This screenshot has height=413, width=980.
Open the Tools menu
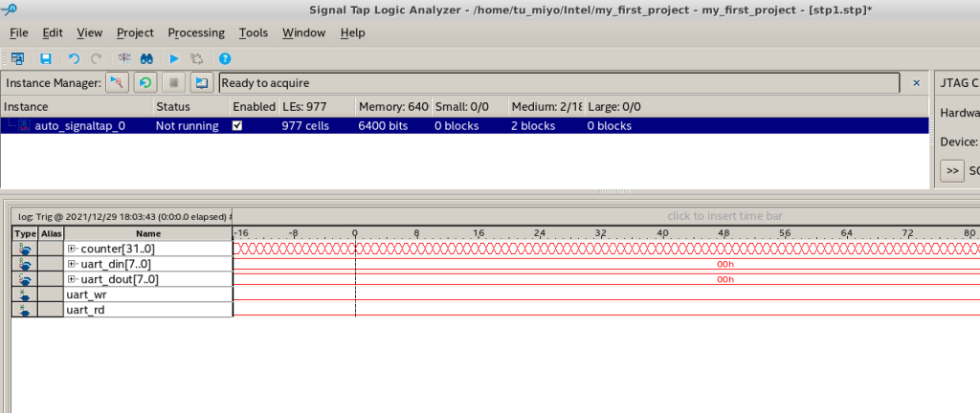[x=253, y=33]
